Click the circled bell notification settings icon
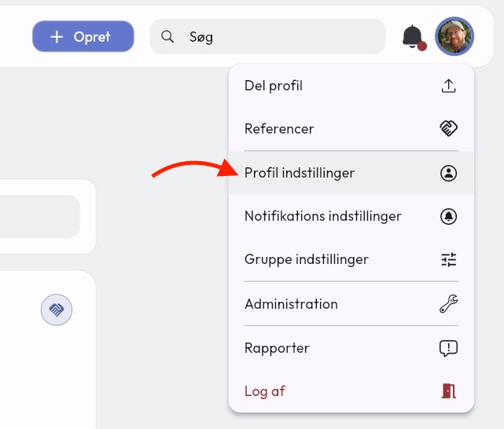The width and height of the screenshot is (504, 429). (x=448, y=216)
